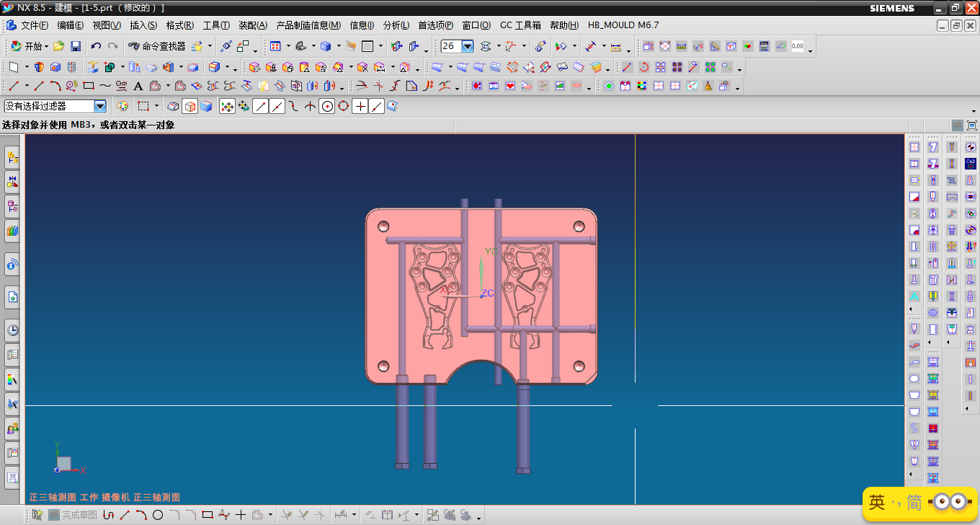Open the History clock sidebar tab
This screenshot has width=980, height=525.
coord(12,330)
